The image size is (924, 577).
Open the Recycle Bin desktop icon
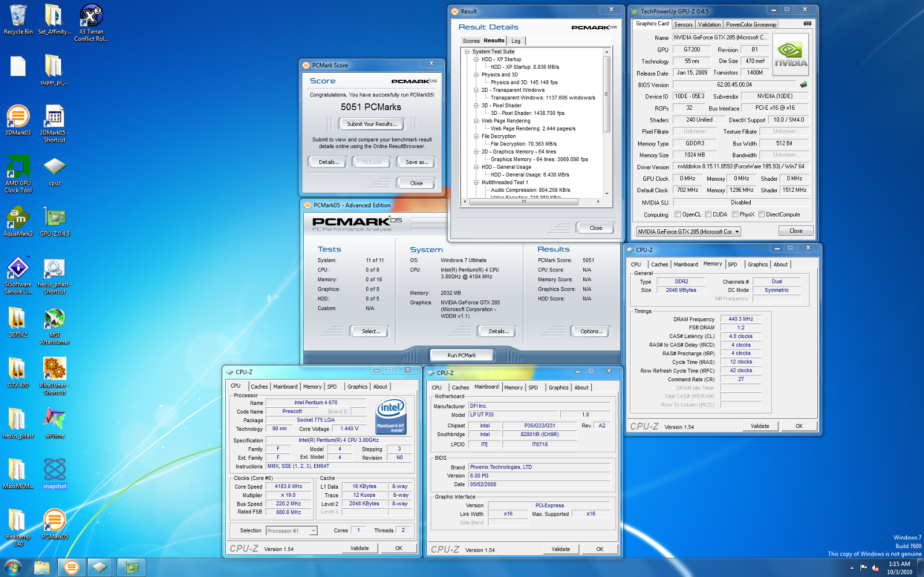pyautogui.click(x=18, y=19)
